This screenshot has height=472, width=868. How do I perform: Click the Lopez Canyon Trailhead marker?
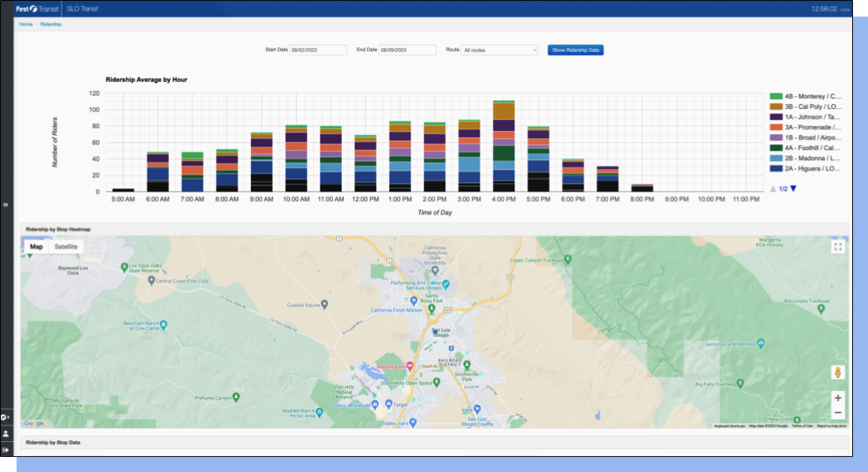[x=568, y=259]
